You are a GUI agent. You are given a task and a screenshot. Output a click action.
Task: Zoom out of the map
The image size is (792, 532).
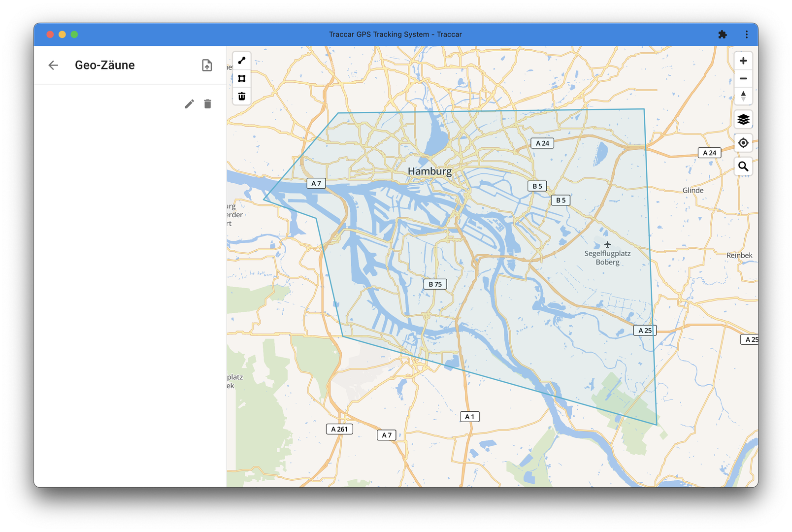click(x=743, y=78)
